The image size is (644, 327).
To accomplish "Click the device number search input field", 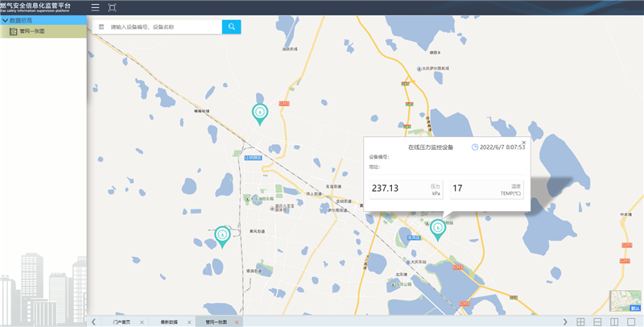I will [x=163, y=27].
